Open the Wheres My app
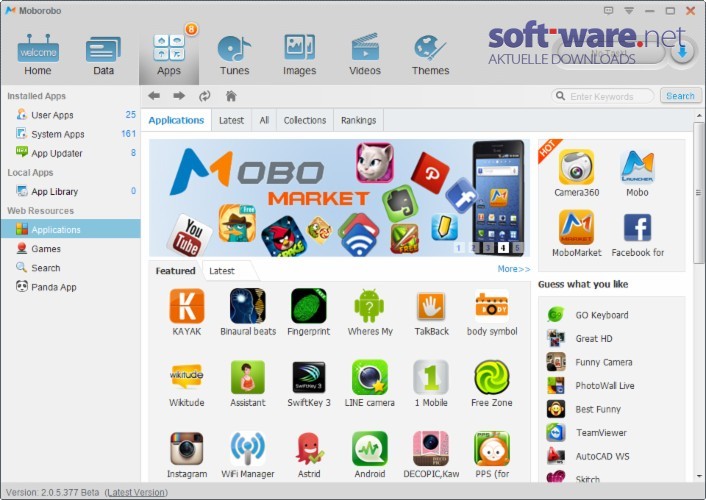This screenshot has height=500, width=706. 370,306
